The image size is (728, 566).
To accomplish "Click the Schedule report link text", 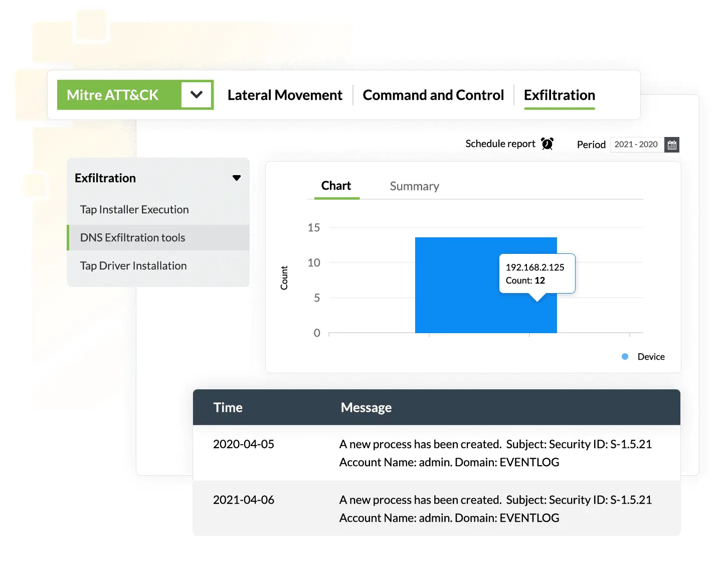I will pos(500,144).
